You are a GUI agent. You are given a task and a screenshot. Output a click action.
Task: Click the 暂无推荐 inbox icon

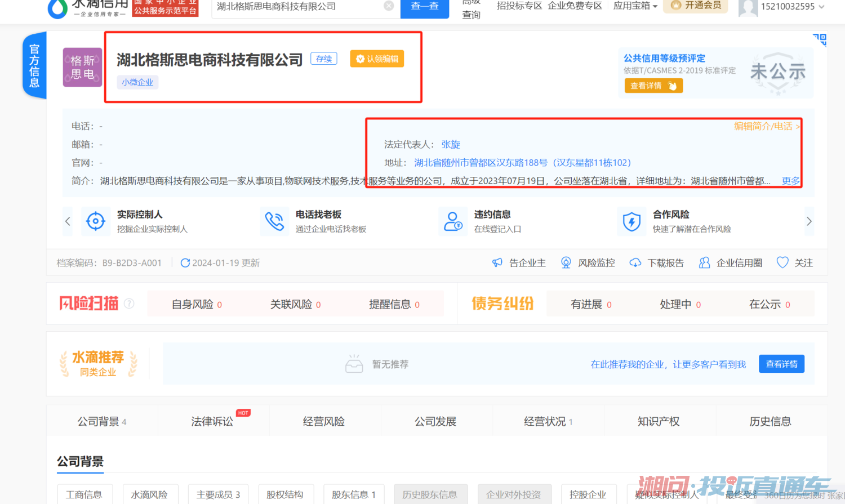point(354,364)
